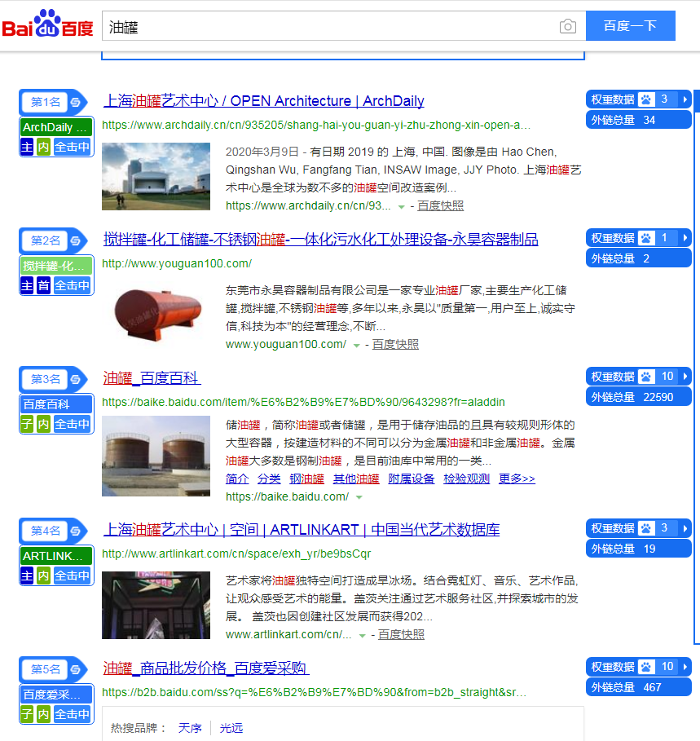Go to 简介 section of 百度百科 entry

[237, 479]
